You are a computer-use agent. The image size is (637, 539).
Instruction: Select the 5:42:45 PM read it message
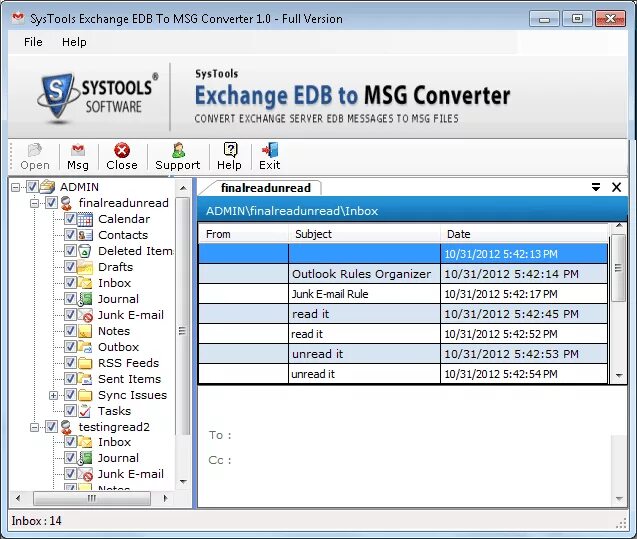pos(403,314)
